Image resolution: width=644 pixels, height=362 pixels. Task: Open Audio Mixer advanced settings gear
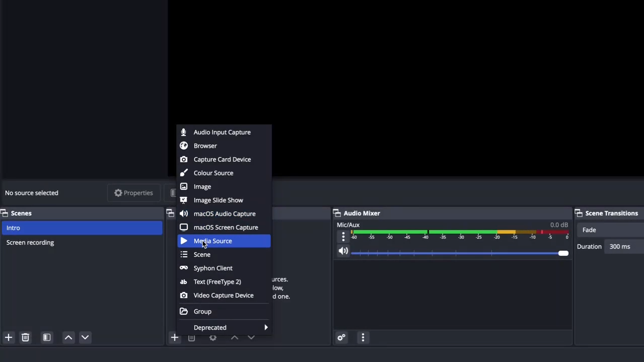[x=341, y=337]
